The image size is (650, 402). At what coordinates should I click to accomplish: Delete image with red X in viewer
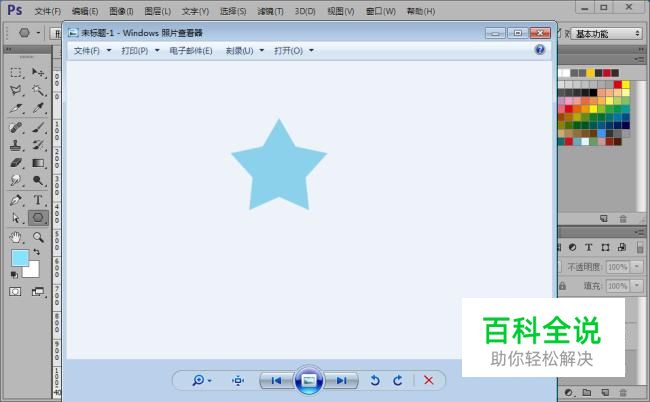pos(429,380)
